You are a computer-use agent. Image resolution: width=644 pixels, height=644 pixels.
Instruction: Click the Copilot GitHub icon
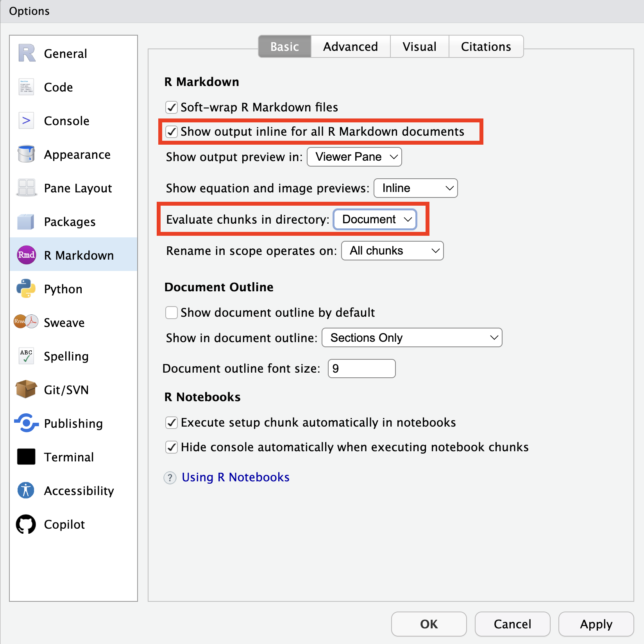tap(25, 524)
